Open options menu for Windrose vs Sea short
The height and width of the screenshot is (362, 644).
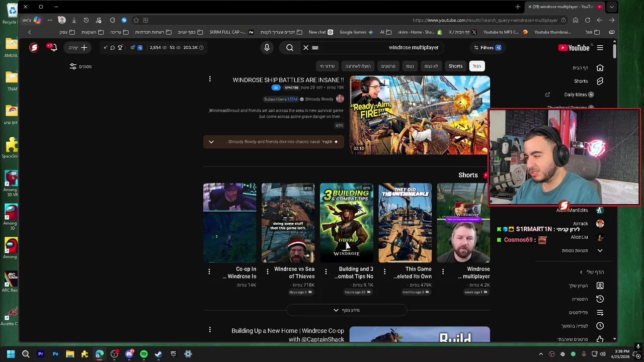[268, 271]
